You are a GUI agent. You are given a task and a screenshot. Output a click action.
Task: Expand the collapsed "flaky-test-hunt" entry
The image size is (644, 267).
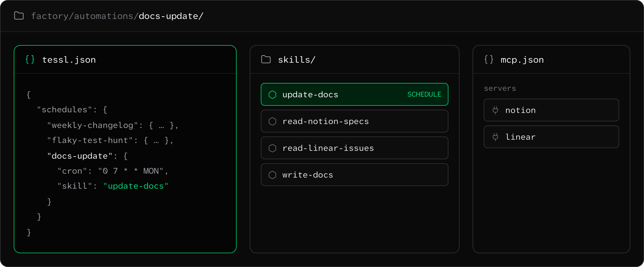(x=110, y=140)
